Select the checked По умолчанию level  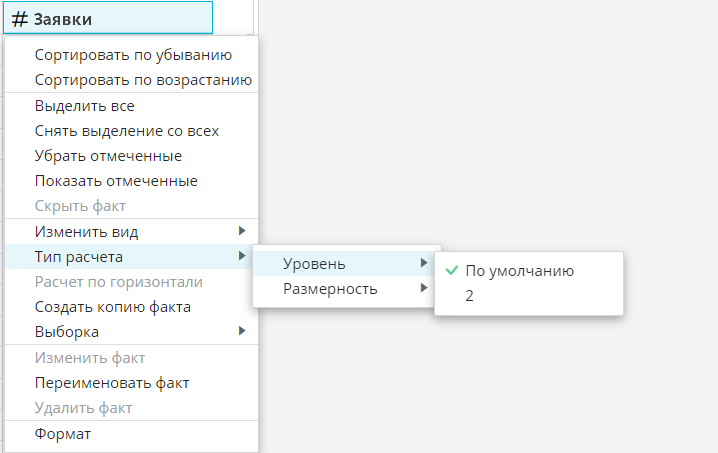[x=520, y=270]
